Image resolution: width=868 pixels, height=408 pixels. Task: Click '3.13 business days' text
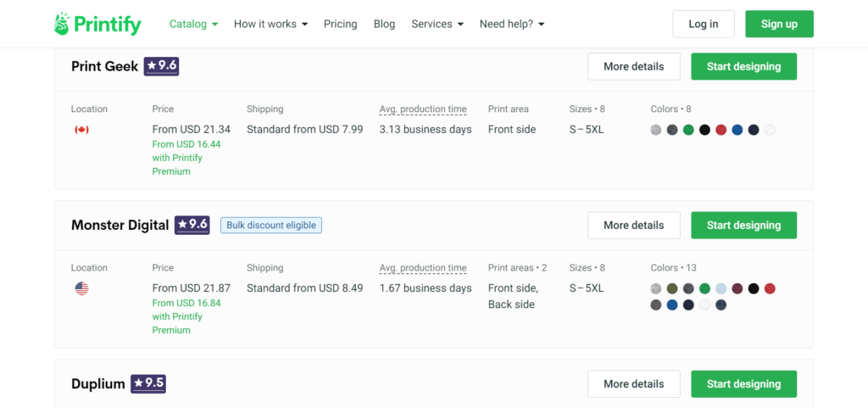426,130
